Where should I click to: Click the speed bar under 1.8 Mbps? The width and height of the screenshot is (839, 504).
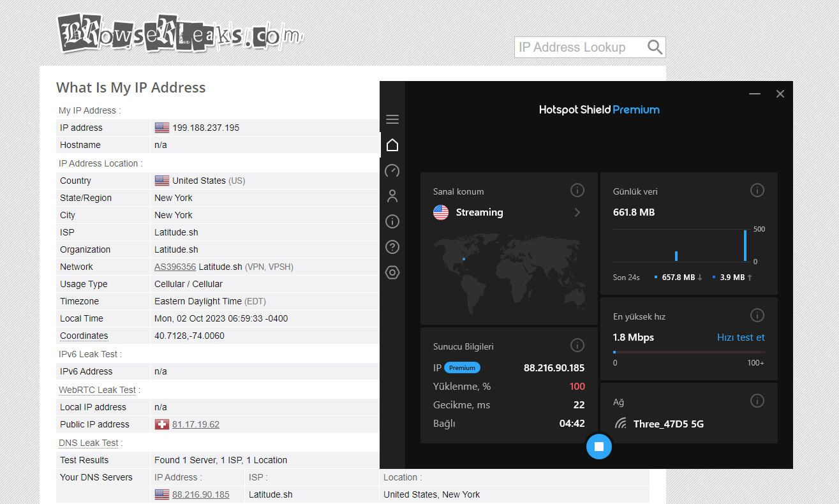click(x=689, y=352)
